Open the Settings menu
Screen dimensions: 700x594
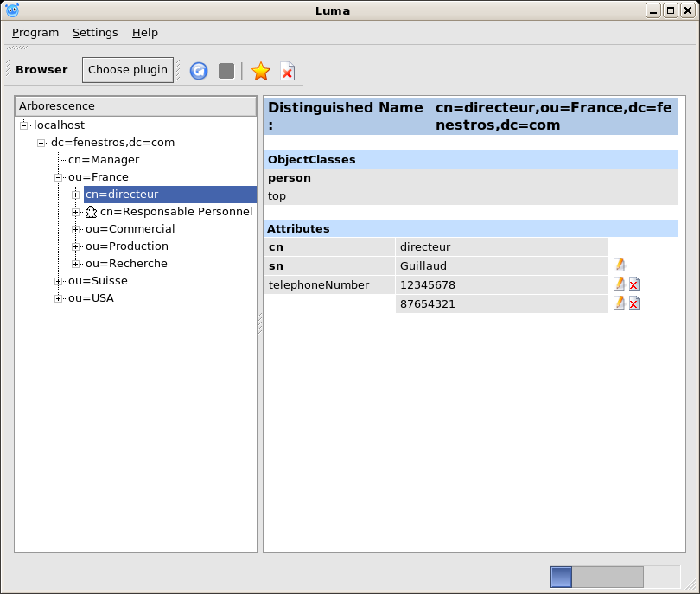(x=95, y=32)
